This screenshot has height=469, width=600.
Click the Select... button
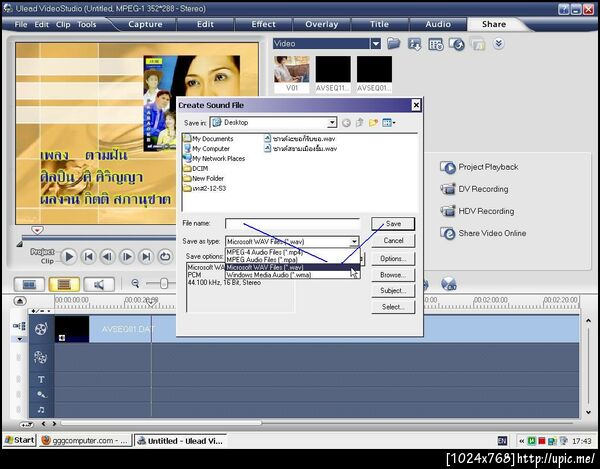point(393,307)
